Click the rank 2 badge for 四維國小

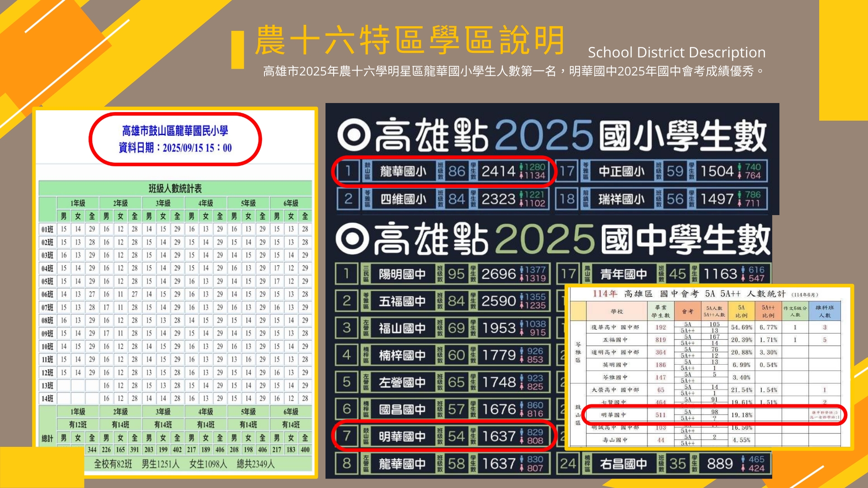(348, 199)
